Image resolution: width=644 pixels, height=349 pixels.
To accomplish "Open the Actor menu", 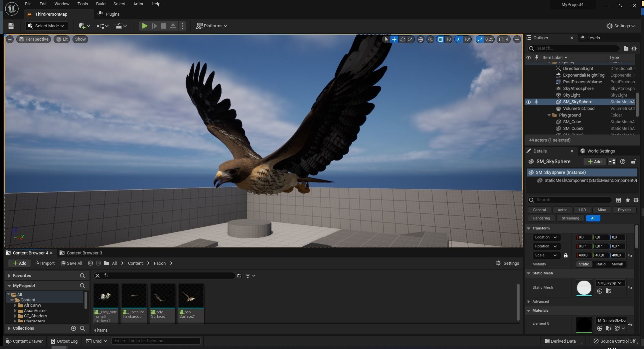I will [138, 4].
